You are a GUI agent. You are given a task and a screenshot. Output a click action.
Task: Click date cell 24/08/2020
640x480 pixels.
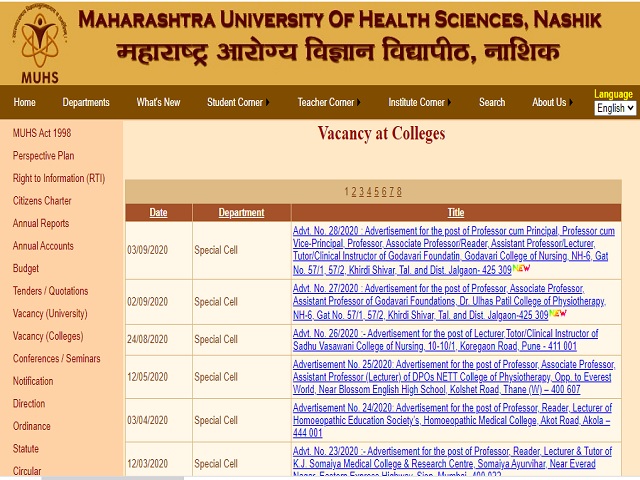pyautogui.click(x=147, y=340)
